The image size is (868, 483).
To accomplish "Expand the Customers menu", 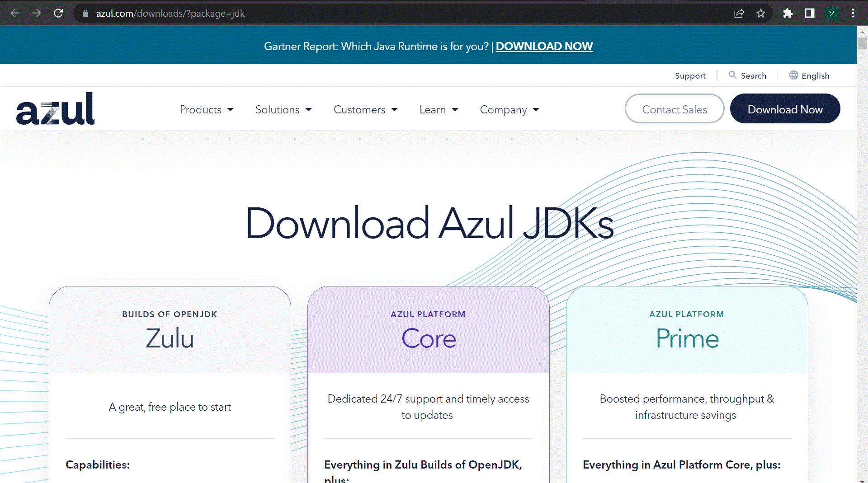I will pos(365,110).
